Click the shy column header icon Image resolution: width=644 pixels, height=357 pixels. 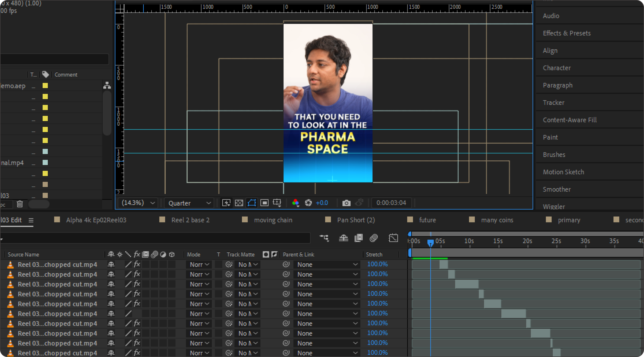coord(111,254)
